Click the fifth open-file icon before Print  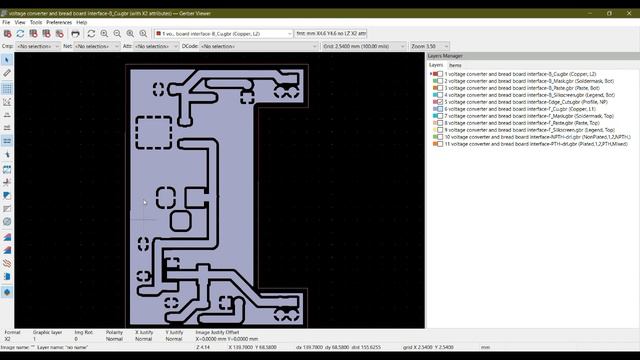coord(60,33)
